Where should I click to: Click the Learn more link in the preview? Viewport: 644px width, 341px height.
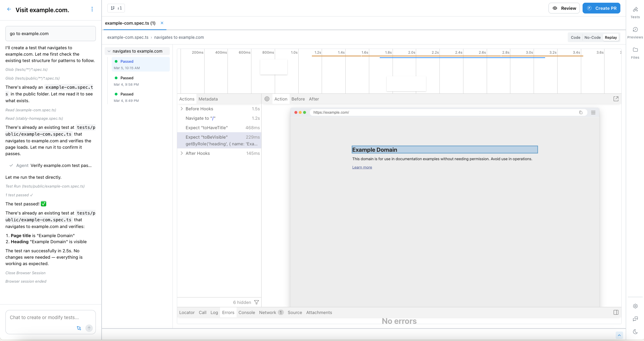[x=362, y=167]
